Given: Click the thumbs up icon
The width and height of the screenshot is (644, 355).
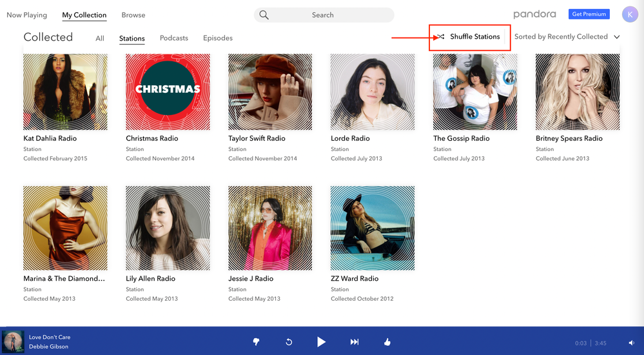Looking at the screenshot, I should [387, 342].
